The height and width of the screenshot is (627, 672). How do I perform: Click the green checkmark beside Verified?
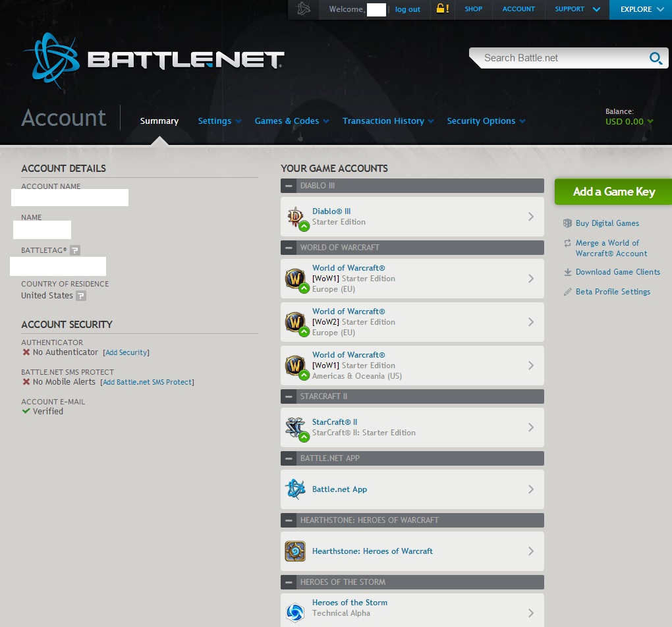[26, 412]
